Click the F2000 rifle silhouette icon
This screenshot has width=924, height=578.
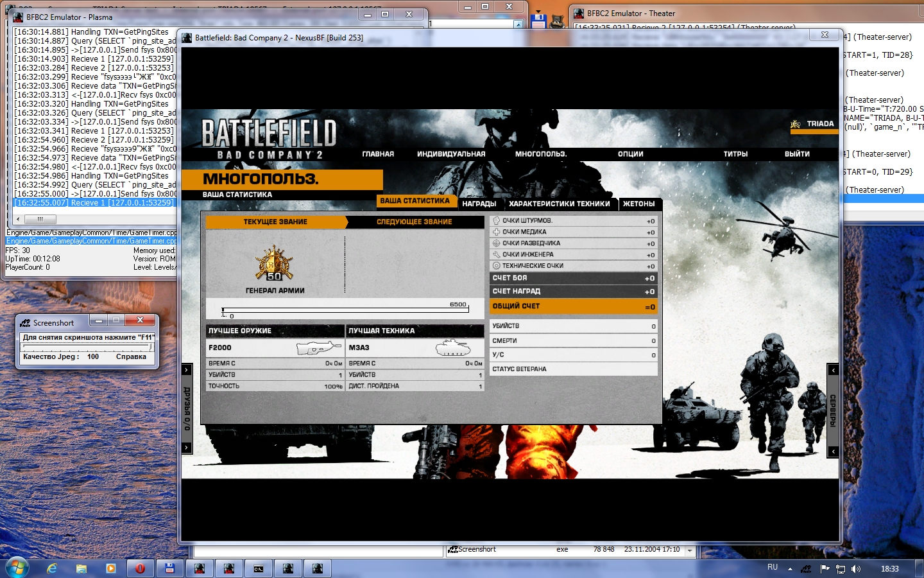[319, 347]
